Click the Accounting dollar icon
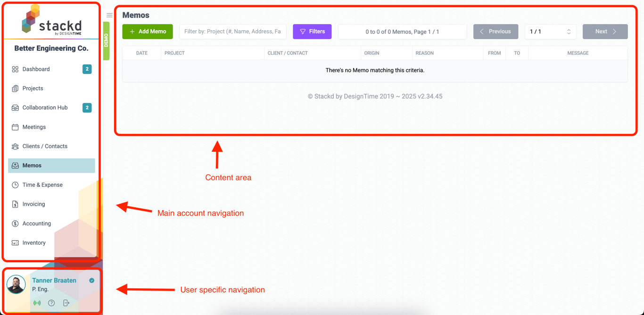Screen dimensions: 644x315 (15, 224)
